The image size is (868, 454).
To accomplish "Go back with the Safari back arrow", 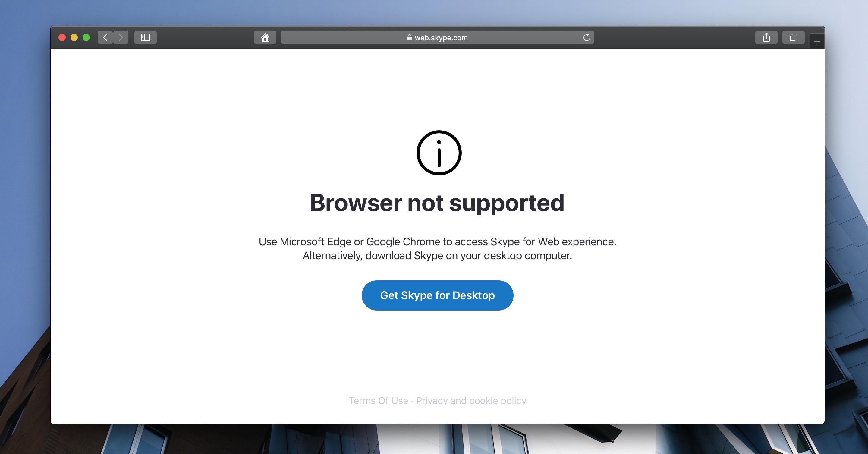I will pyautogui.click(x=105, y=37).
